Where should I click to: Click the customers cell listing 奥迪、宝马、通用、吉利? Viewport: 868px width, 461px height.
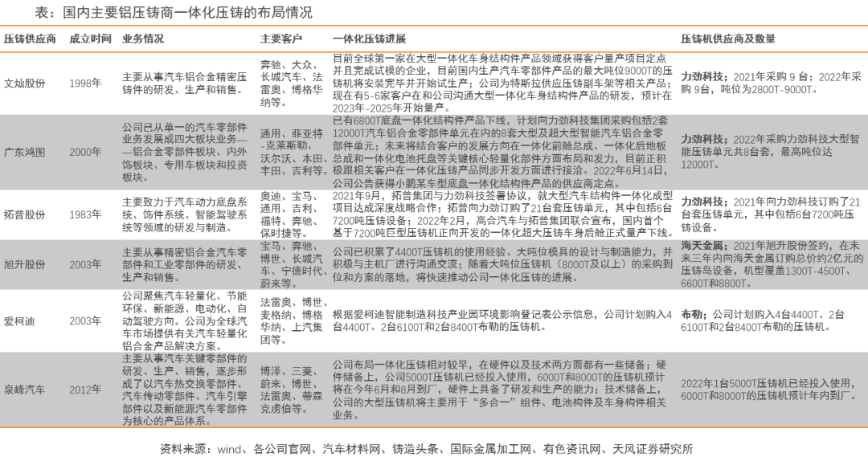[291, 214]
